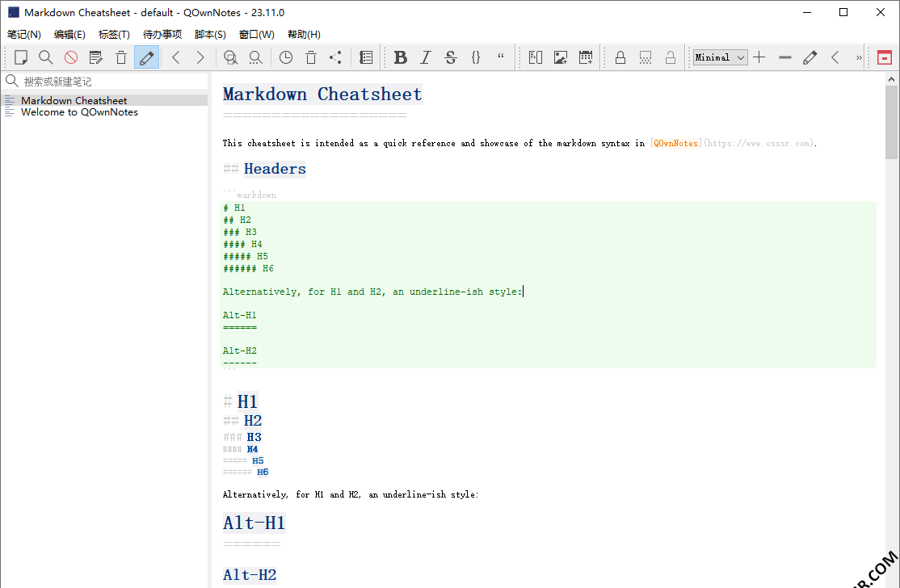
Task: Select the Welcome to QOwnNotes note
Action: (105, 111)
